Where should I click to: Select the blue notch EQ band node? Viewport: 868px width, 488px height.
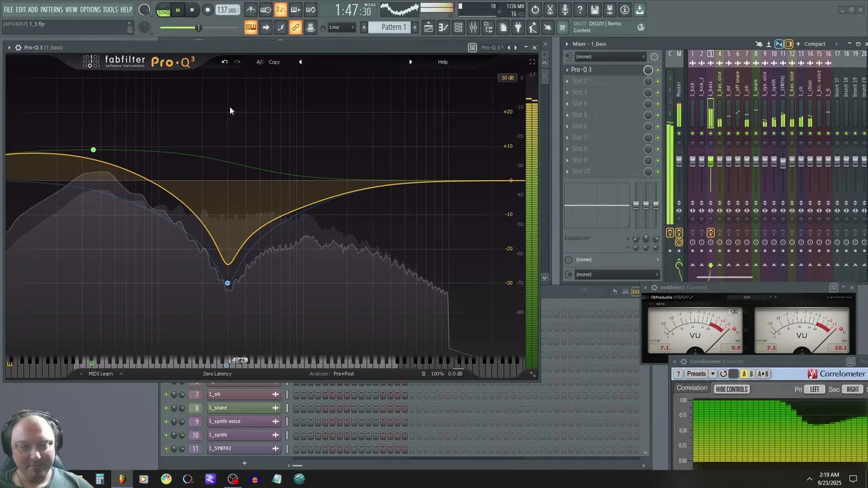227,283
